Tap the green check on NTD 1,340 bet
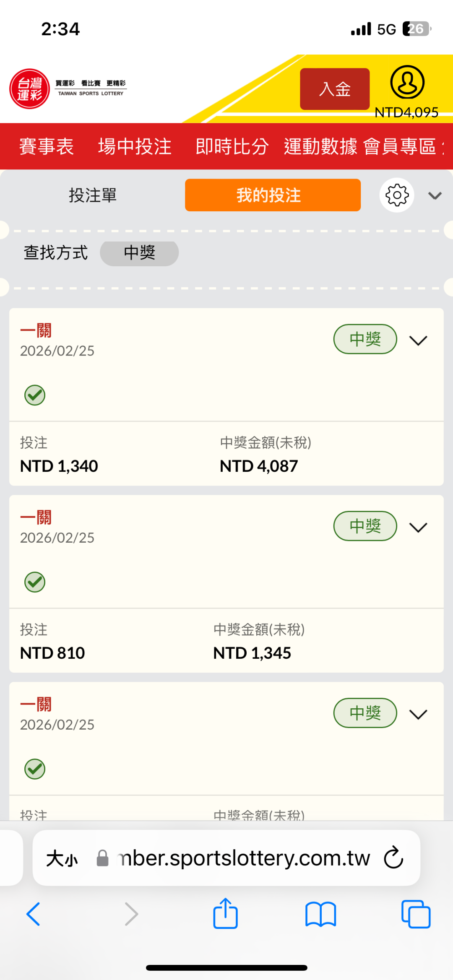 (35, 395)
